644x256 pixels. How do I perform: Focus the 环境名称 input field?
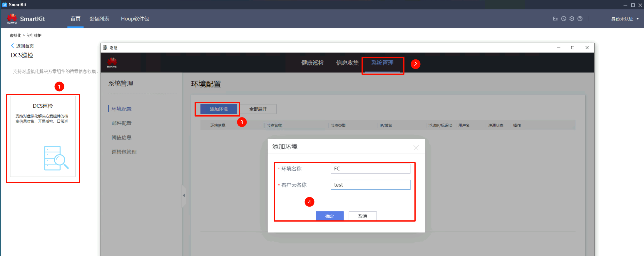pos(370,169)
